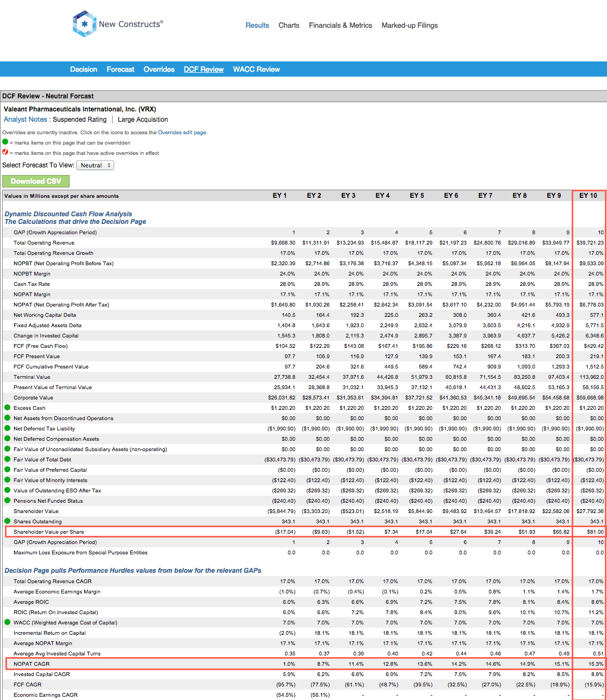The image size is (607, 700).
Task: Open the WACC Review tab
Action: (257, 69)
